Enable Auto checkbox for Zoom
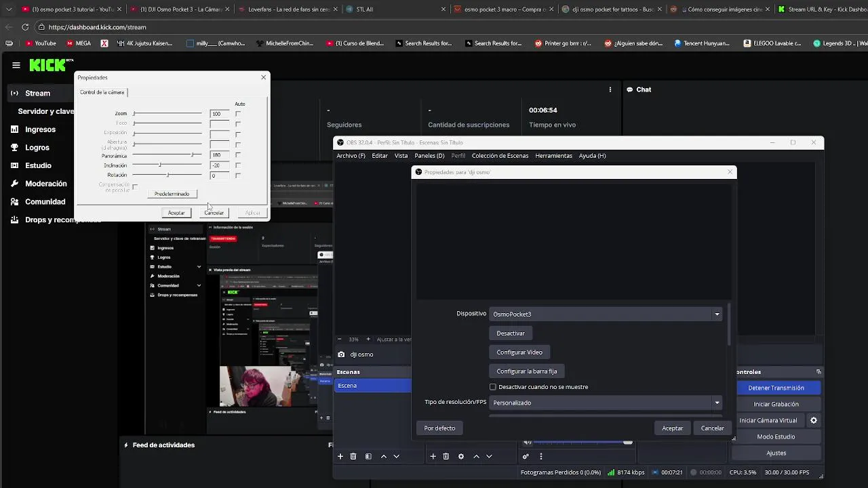The width and height of the screenshot is (868, 488). 238,114
